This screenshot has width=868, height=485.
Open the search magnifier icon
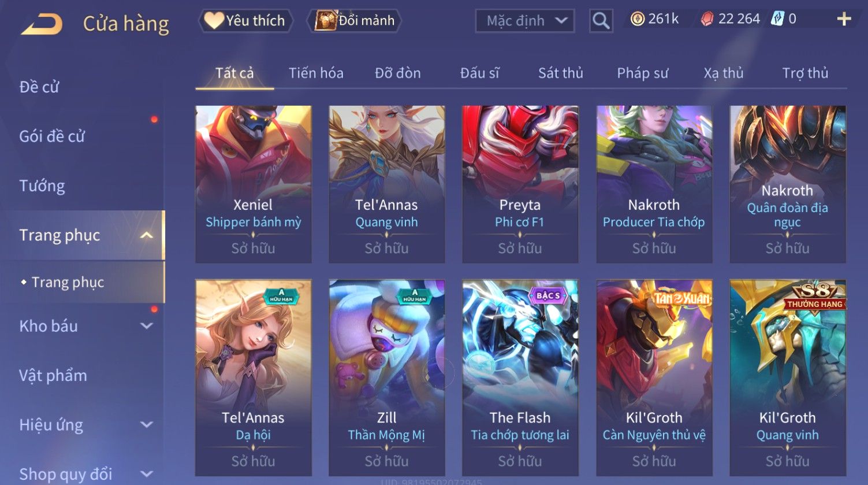(601, 21)
